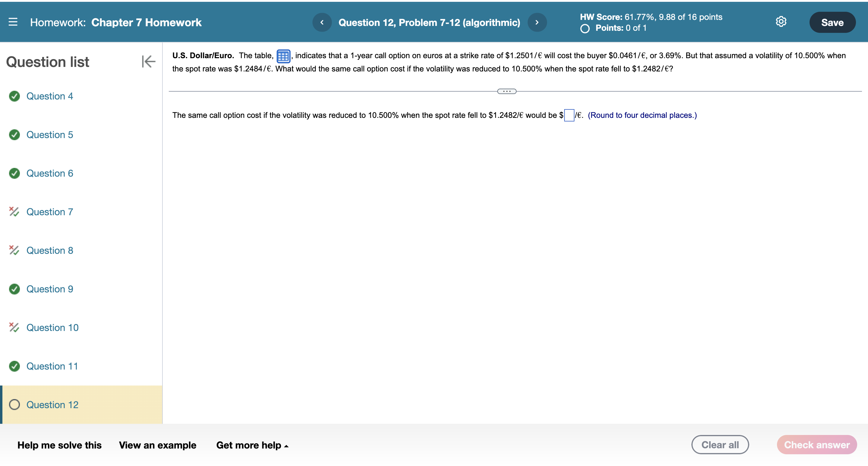The height and width of the screenshot is (466, 868).
Task: Collapse the Question list panel
Action: 148,61
